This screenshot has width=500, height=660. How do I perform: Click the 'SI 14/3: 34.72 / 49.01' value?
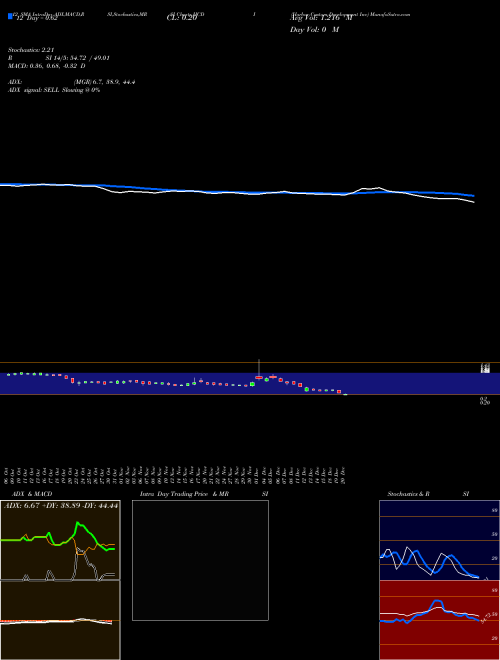coord(78,58)
